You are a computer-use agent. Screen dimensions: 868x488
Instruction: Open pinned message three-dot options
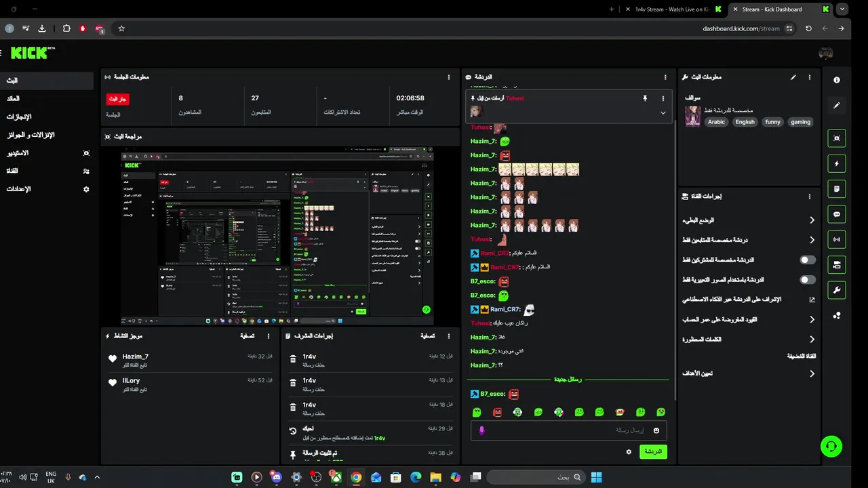pyautogui.click(x=663, y=98)
